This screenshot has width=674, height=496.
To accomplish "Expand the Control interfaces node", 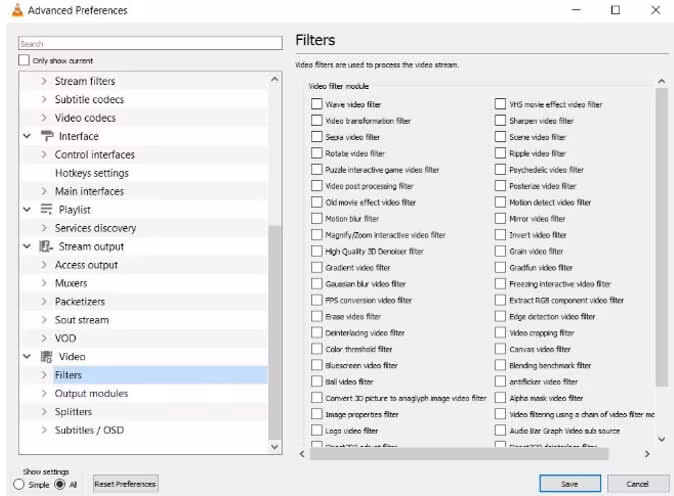I will pos(44,154).
